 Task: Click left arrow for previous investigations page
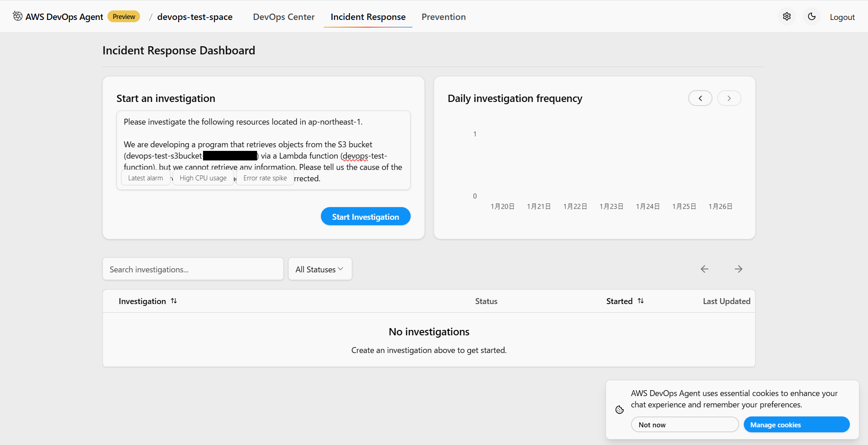click(x=704, y=269)
